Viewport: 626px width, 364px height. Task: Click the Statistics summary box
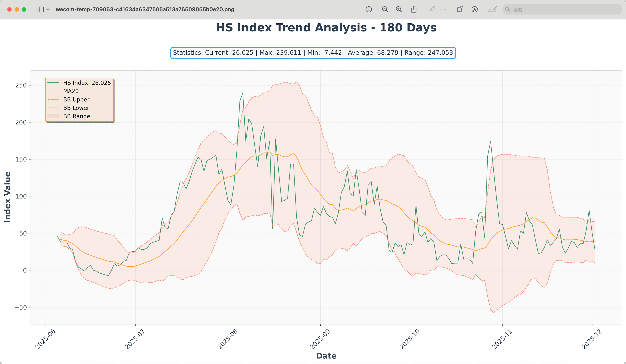tap(313, 53)
